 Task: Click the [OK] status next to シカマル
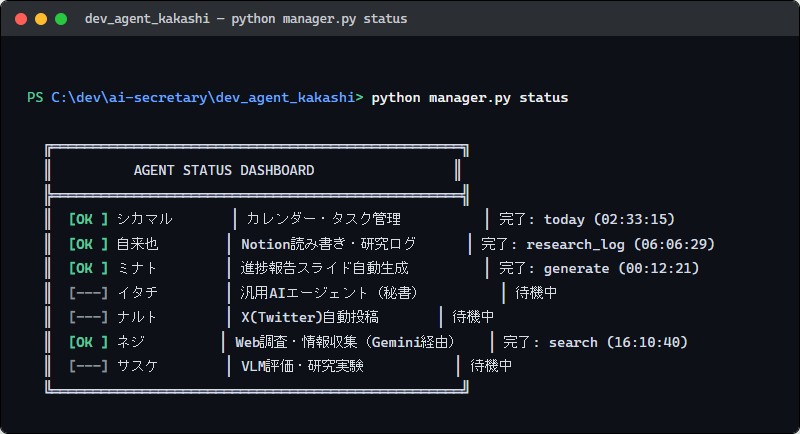click(88, 219)
